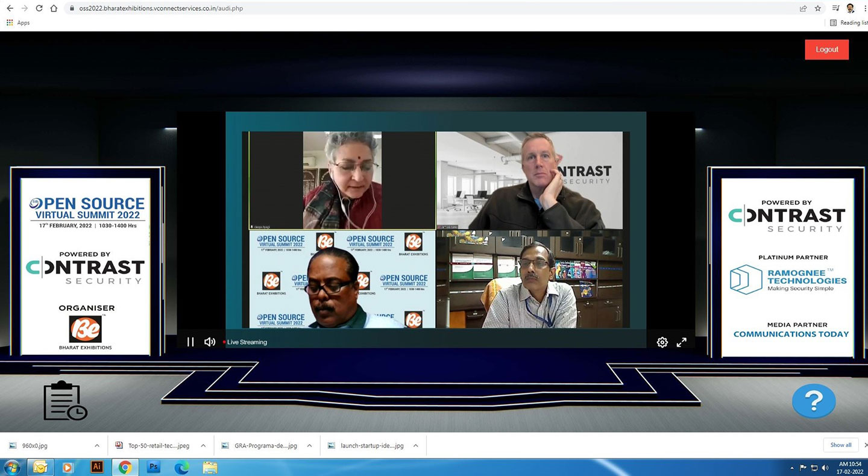Open Chrome profile avatar
868x476 pixels.
tap(851, 8)
